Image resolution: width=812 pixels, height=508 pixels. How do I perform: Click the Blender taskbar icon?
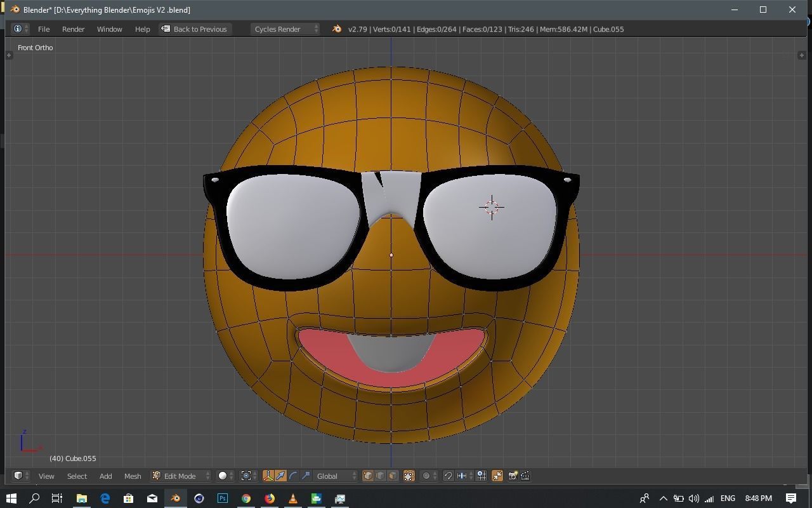point(175,498)
